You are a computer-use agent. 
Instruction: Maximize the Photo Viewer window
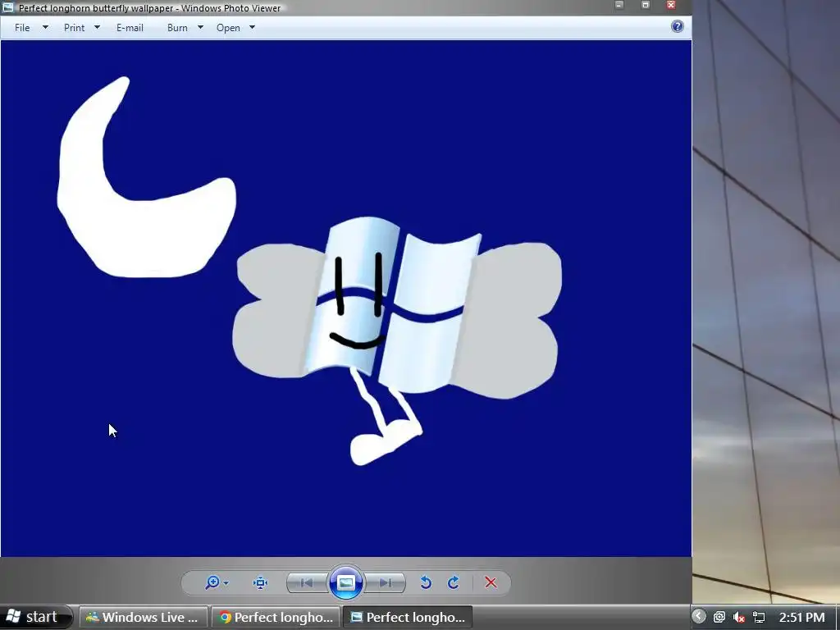646,6
